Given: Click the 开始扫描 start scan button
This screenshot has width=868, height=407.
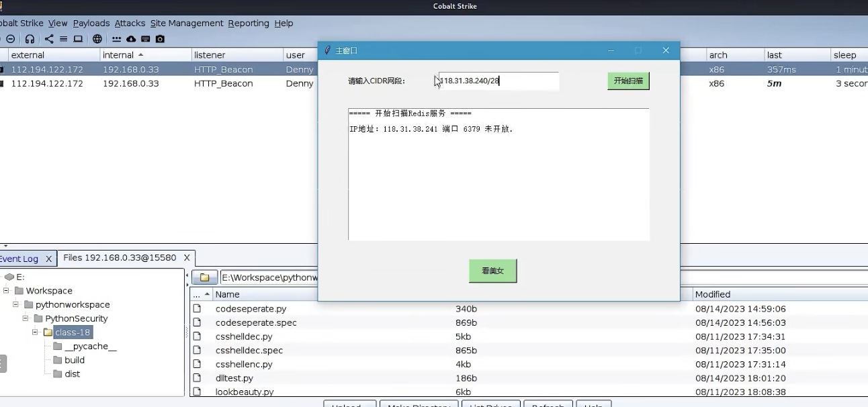Looking at the screenshot, I should [x=628, y=81].
